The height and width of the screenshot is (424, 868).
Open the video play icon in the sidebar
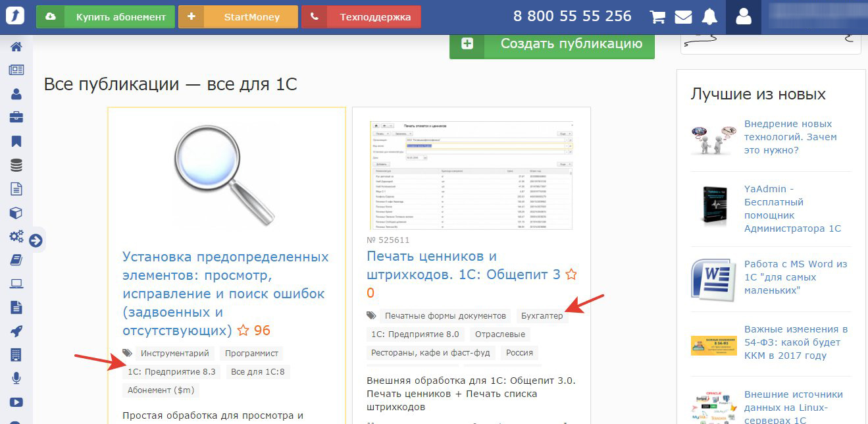(16, 402)
